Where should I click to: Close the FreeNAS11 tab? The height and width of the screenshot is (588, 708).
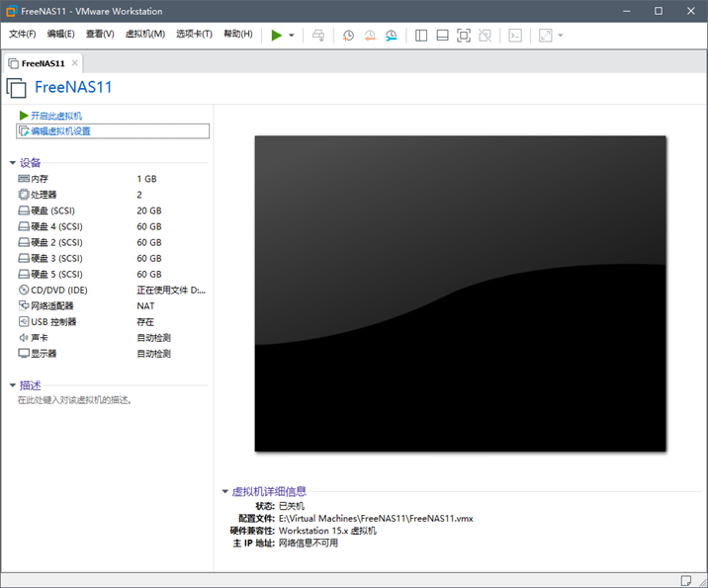click(x=74, y=63)
